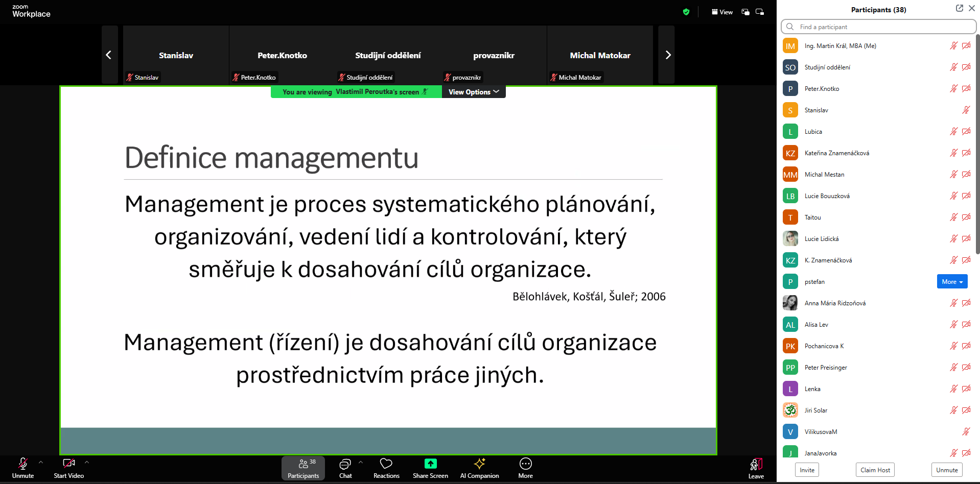980x484 pixels.
Task: Pop out the Participants panel
Action: pos(959,8)
